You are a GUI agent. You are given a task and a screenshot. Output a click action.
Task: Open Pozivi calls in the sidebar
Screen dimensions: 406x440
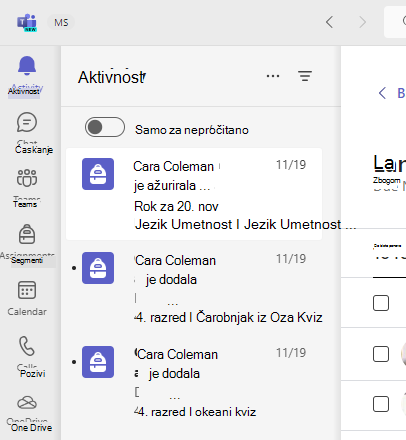pos(27,346)
